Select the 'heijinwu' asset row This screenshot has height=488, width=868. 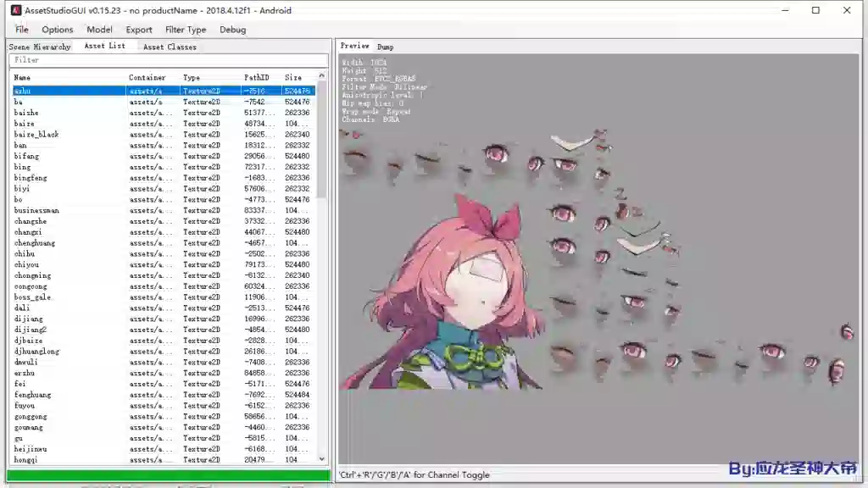coord(164,449)
